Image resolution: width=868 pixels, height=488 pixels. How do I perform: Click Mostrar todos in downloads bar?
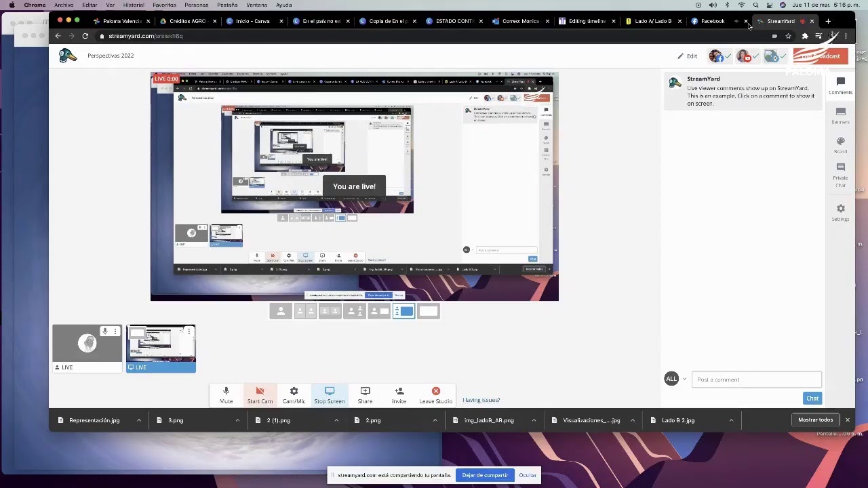tap(815, 420)
